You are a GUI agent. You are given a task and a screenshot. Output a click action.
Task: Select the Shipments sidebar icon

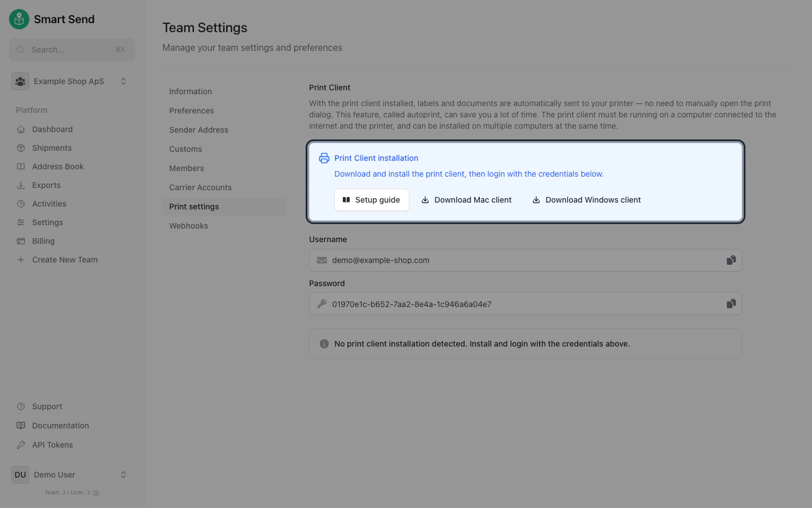coord(20,147)
